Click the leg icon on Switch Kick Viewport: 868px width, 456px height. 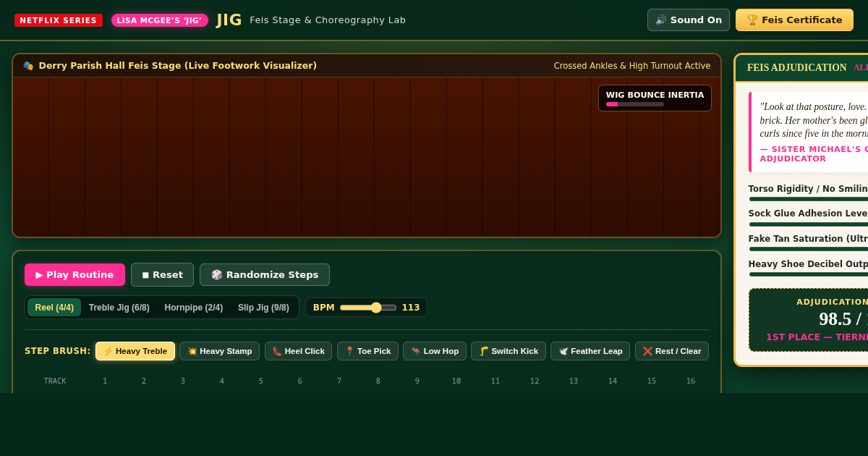484,351
